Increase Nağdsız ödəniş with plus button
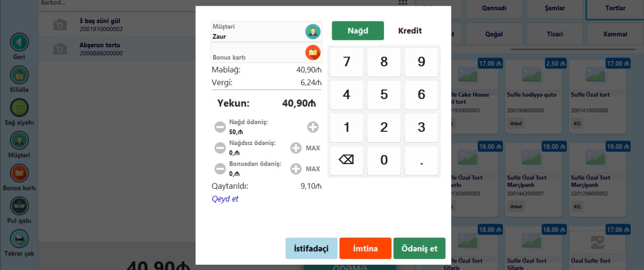Screen dimensions: 644x270 [x=296, y=148]
